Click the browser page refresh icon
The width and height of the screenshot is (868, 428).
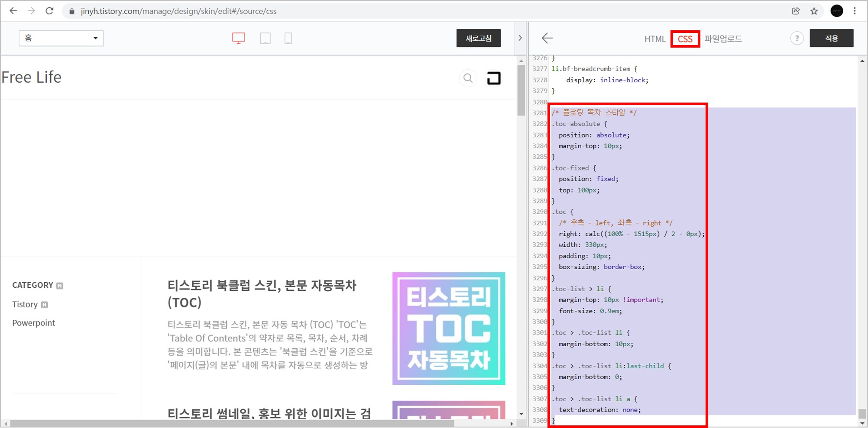49,11
